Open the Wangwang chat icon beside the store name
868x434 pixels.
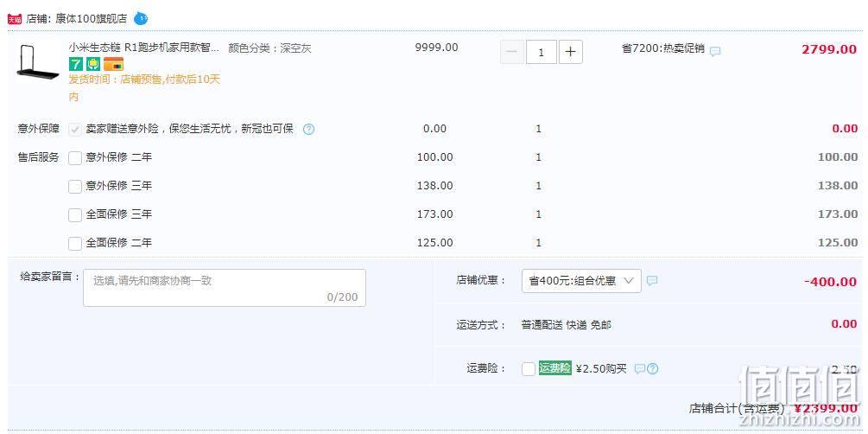click(141, 19)
